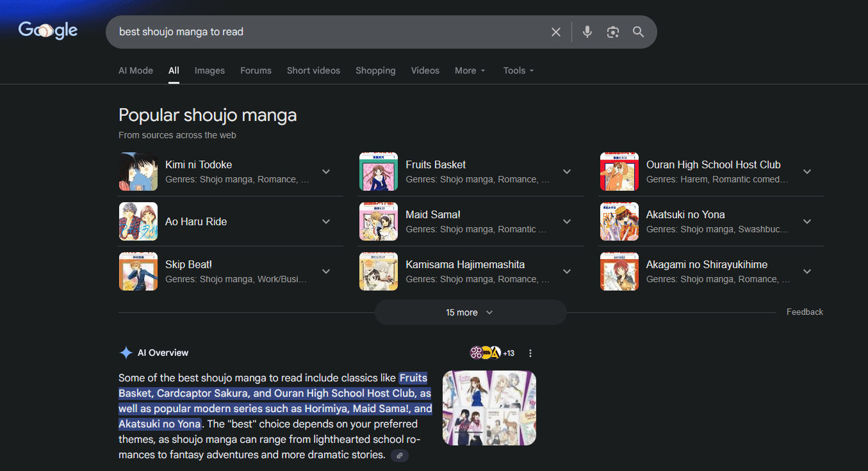This screenshot has width=868, height=471.
Task: Expand the Akatsuki no Yona entry
Action: [x=807, y=221]
